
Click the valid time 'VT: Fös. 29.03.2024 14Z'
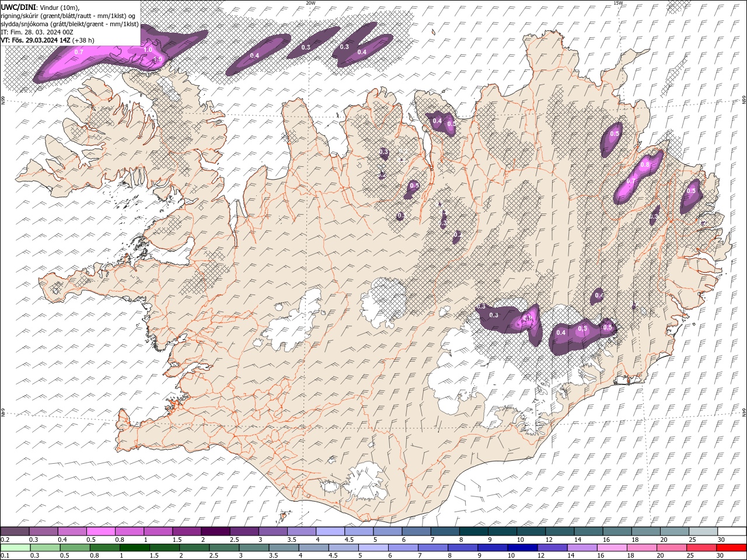[36, 40]
